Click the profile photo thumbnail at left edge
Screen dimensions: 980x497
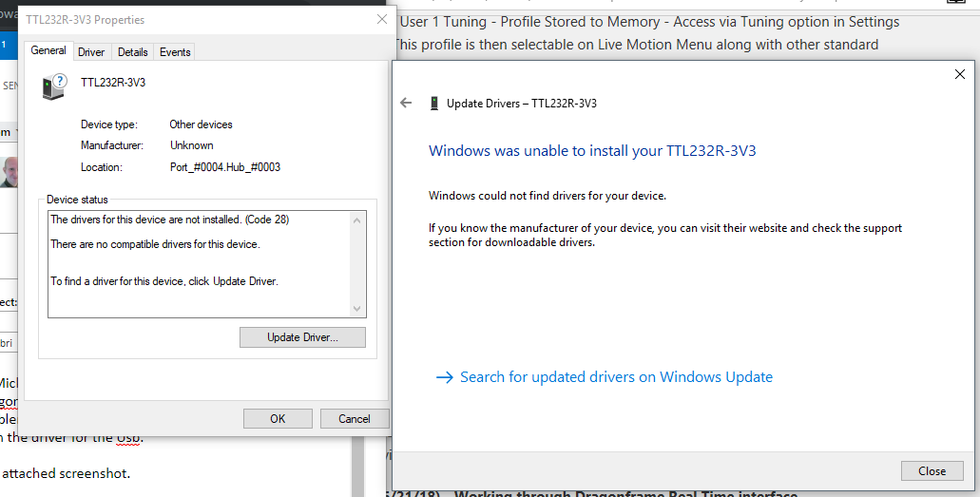pyautogui.click(x=9, y=170)
